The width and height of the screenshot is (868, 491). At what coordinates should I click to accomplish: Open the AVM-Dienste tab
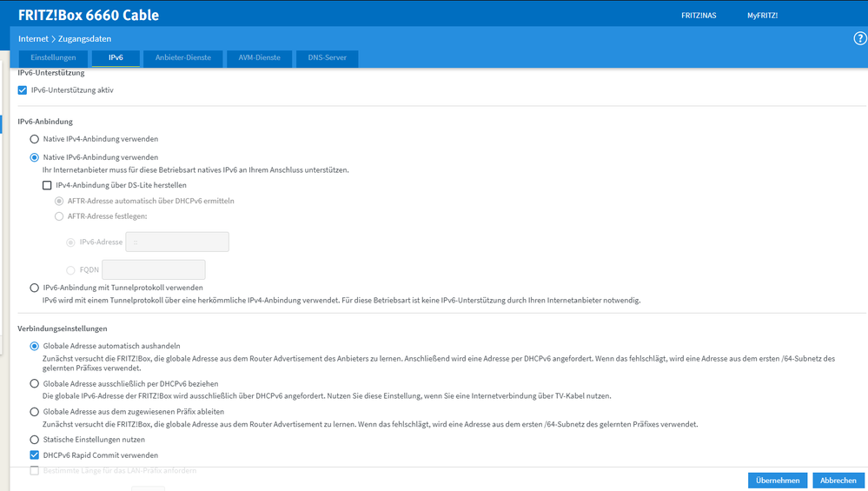[x=259, y=58]
